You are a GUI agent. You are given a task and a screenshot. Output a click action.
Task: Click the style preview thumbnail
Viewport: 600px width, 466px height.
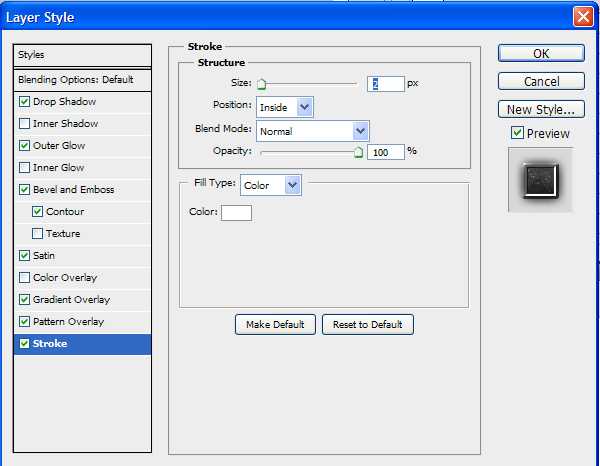(540, 180)
